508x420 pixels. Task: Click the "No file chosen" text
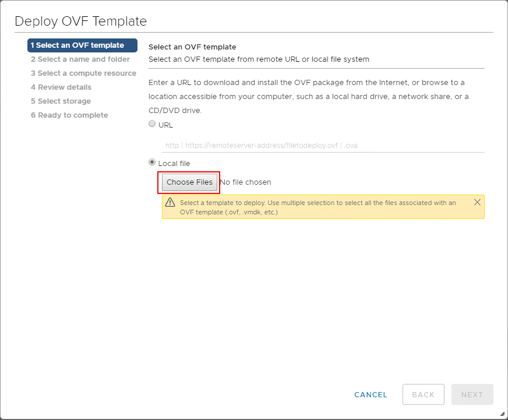point(245,182)
